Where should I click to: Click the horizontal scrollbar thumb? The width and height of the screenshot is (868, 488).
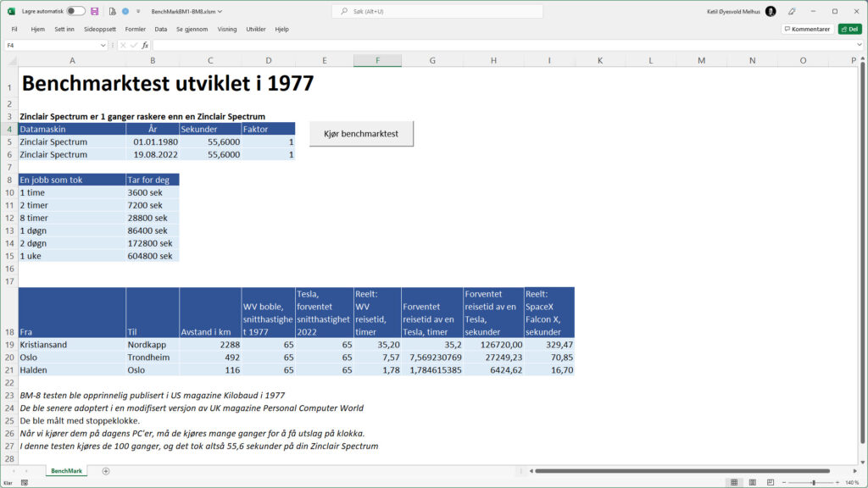pos(682,471)
